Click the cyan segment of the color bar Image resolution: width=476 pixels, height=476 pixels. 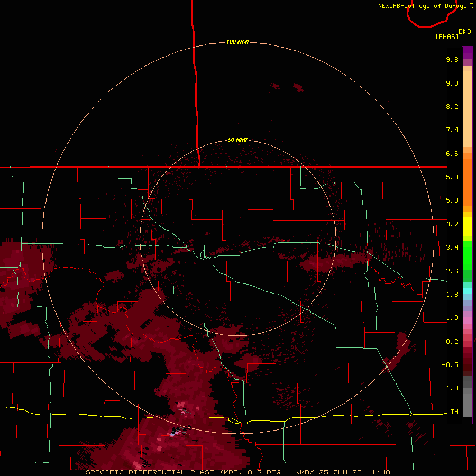(x=467, y=291)
